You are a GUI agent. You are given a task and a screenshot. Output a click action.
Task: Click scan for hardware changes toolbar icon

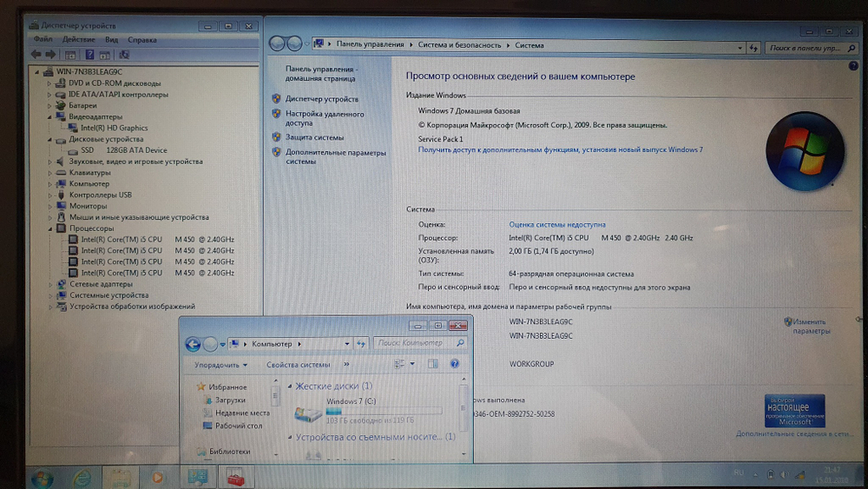(124, 54)
